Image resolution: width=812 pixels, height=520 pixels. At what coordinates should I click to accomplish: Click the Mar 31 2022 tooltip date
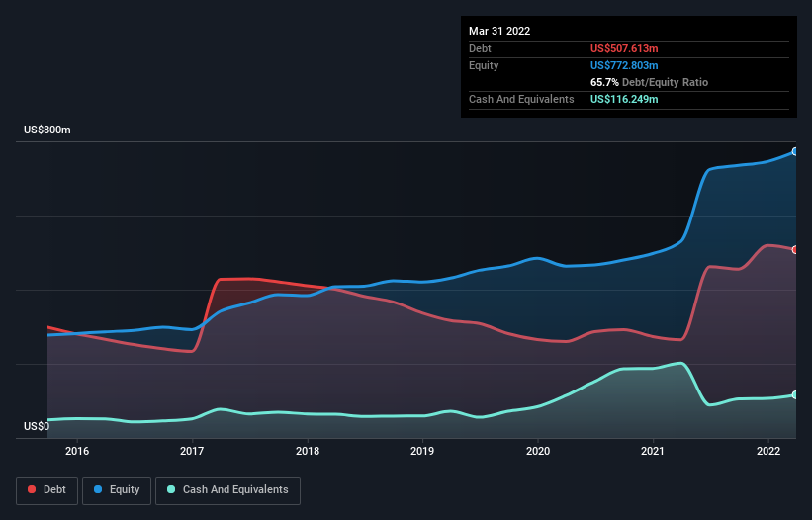click(x=499, y=31)
